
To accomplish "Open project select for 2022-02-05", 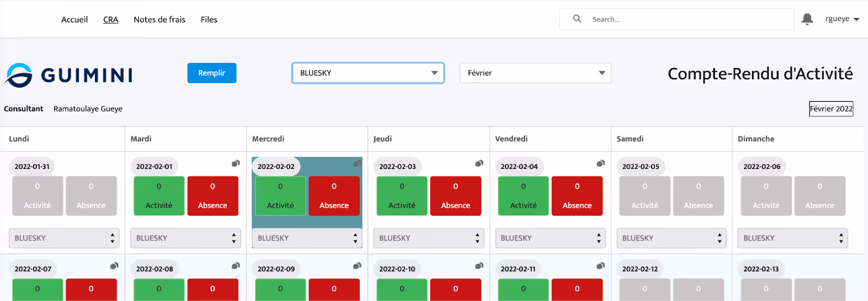I will click(x=671, y=238).
